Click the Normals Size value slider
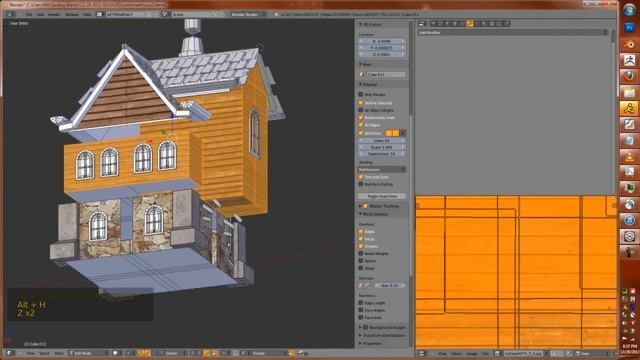The width and height of the screenshot is (640, 360). tap(390, 285)
